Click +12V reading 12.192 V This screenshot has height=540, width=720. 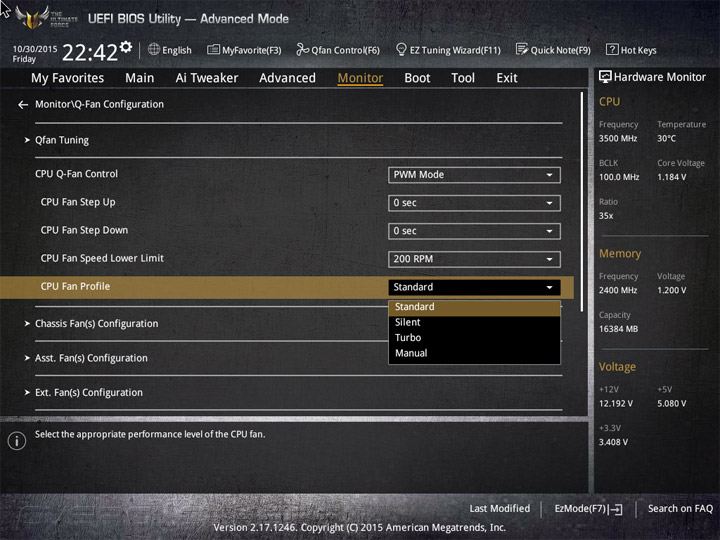point(616,404)
